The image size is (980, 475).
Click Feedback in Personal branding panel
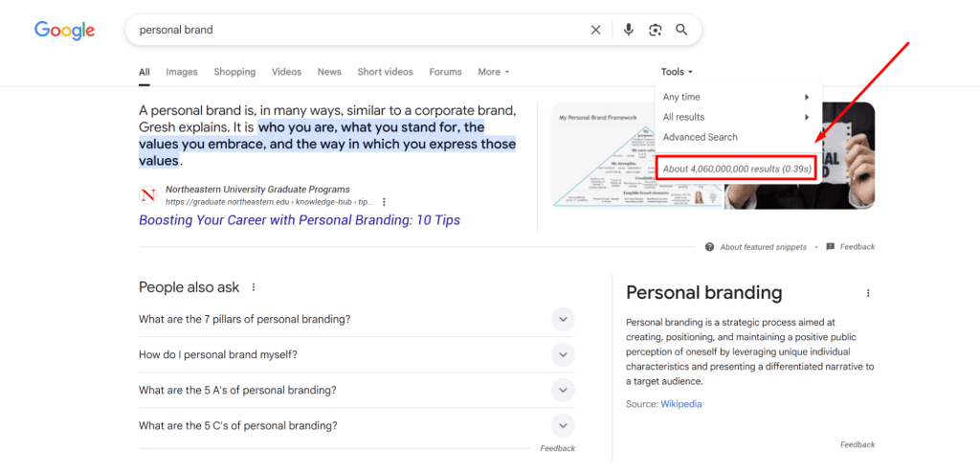pos(857,444)
